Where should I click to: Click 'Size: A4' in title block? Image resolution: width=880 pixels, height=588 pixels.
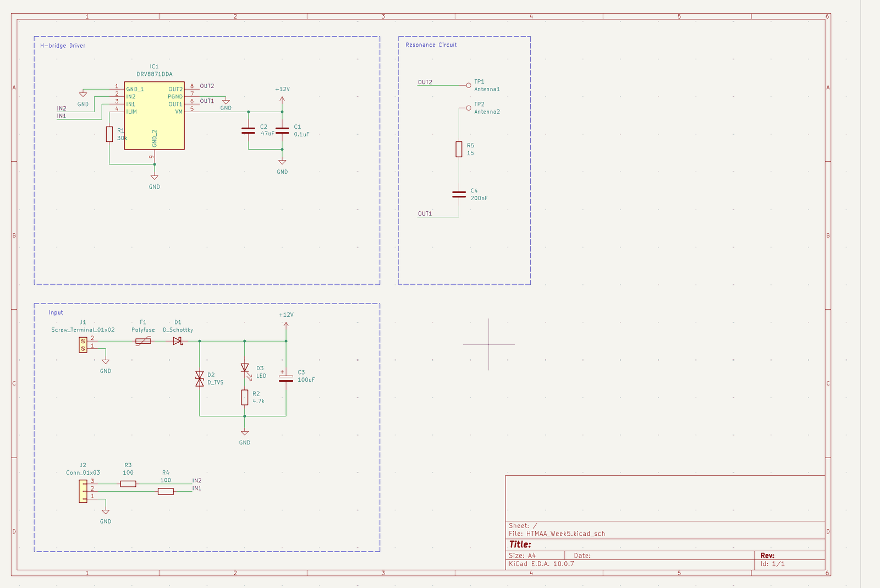point(522,556)
